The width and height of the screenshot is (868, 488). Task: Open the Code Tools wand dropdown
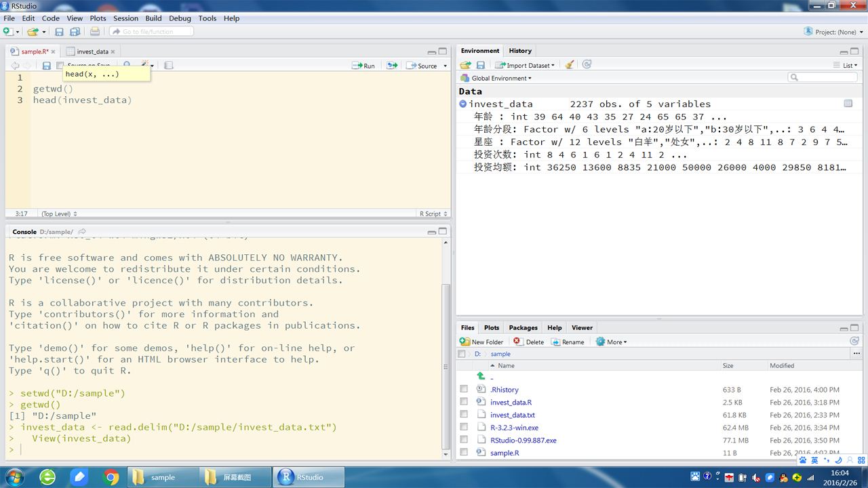[146, 66]
